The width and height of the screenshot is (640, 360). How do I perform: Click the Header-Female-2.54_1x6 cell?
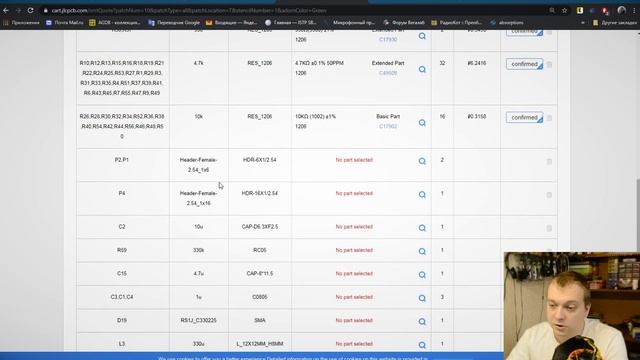(x=199, y=165)
